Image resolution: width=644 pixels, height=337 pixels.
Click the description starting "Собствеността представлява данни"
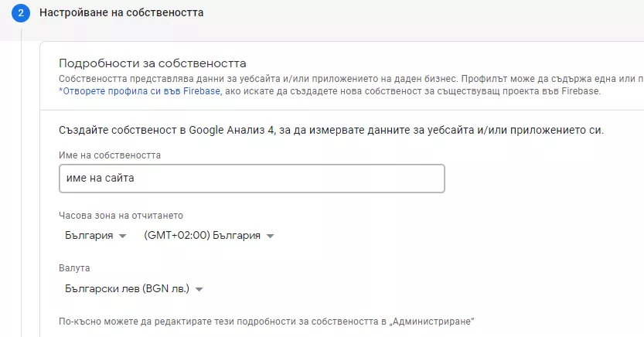pos(351,79)
